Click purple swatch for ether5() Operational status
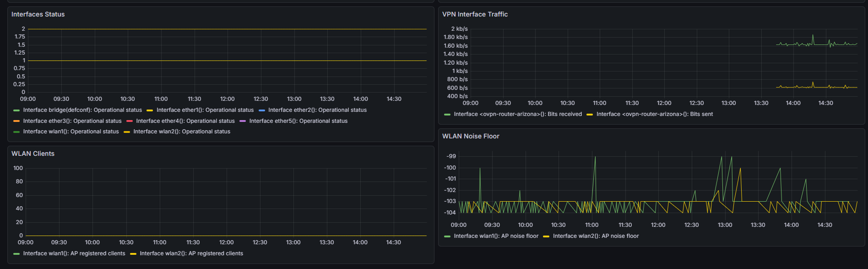 click(x=243, y=121)
